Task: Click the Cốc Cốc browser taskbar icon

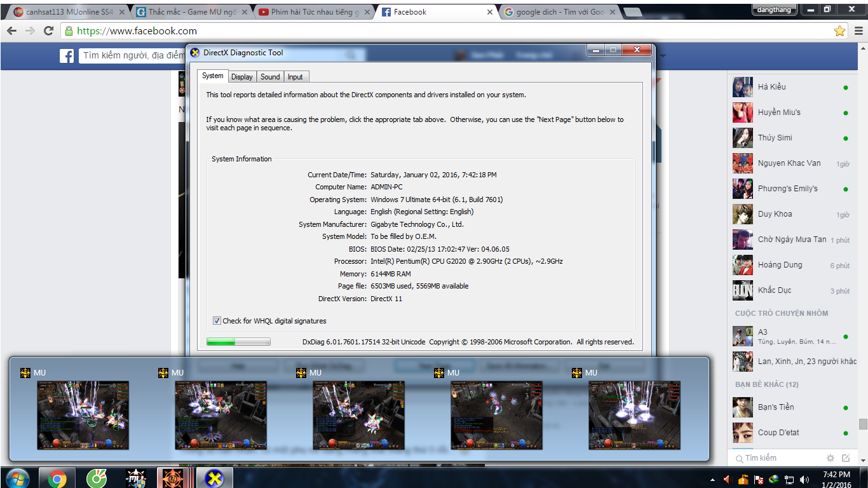Action: click(x=96, y=478)
